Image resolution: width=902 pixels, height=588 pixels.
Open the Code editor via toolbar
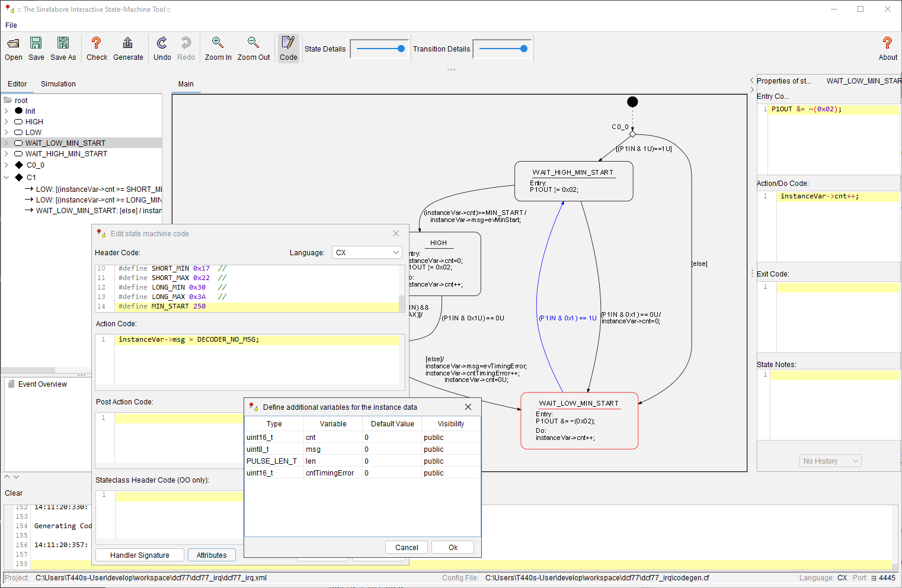pos(288,47)
